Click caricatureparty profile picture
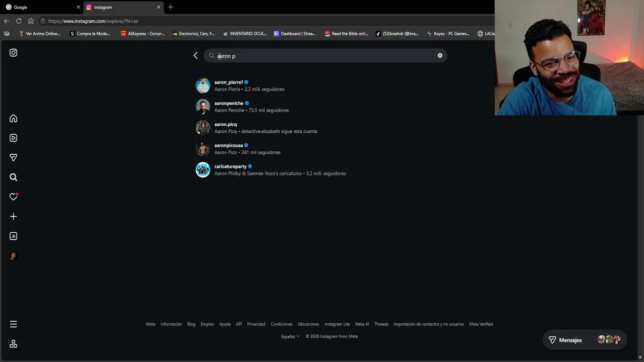This screenshot has width=644, height=362. pyautogui.click(x=203, y=170)
